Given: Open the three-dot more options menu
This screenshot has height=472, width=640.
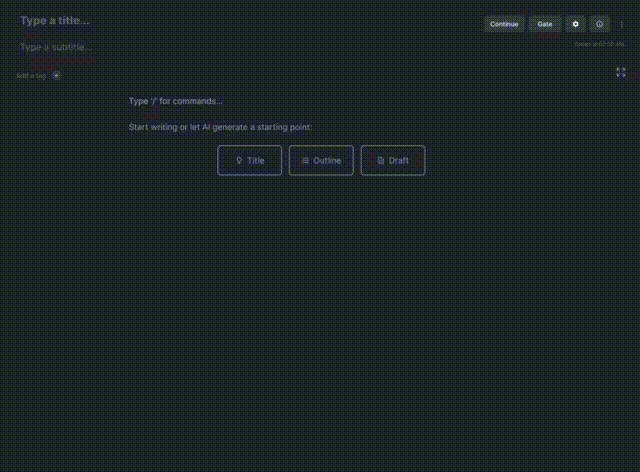Looking at the screenshot, I should [622, 24].
